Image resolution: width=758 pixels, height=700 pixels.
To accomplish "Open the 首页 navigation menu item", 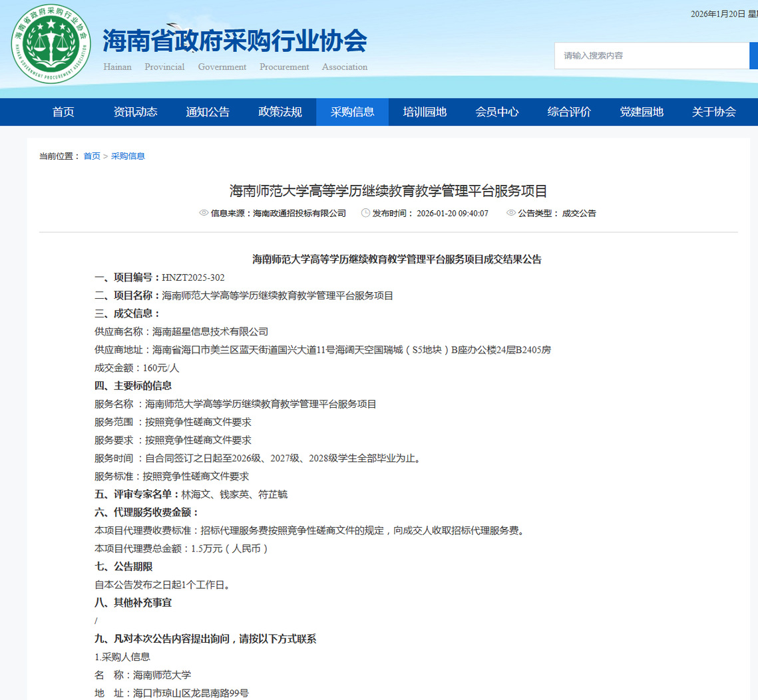I will tap(63, 112).
